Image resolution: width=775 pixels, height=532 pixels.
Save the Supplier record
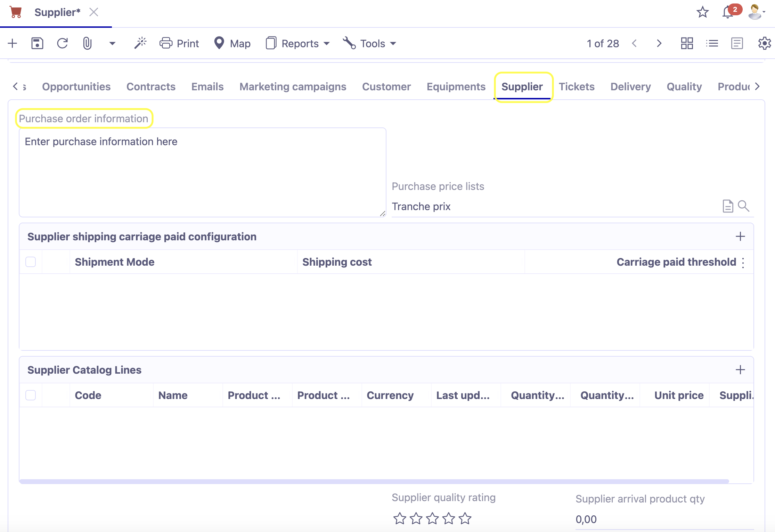[x=38, y=43]
